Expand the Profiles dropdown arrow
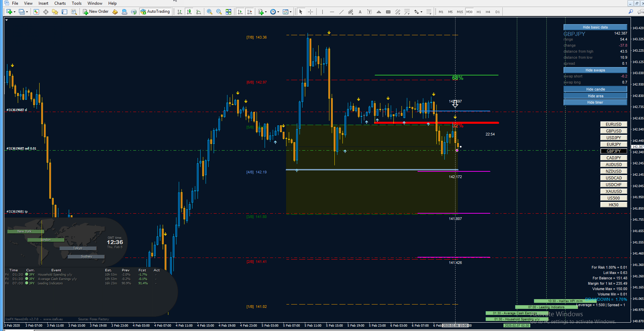This screenshot has height=331, width=644. [27, 12]
